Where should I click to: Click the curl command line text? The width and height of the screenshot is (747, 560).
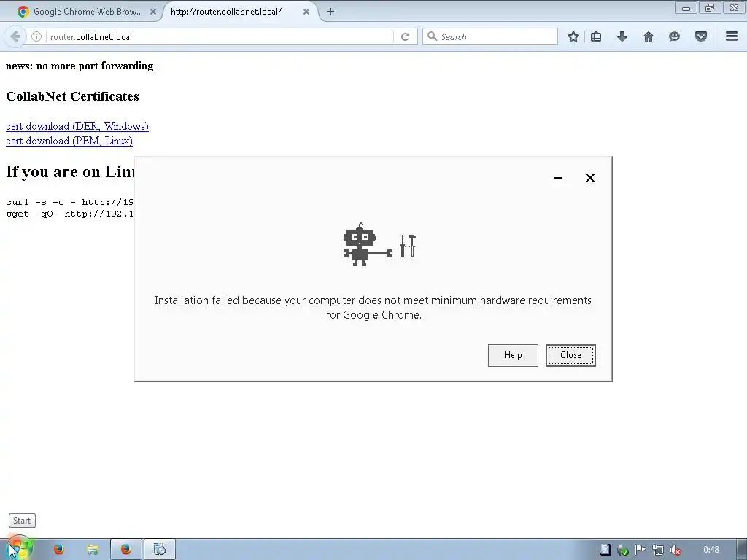tap(70, 202)
